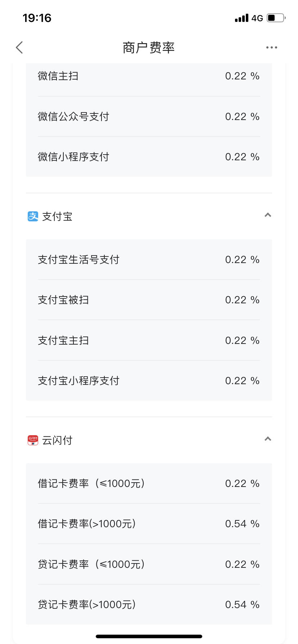Image resolution: width=298 pixels, height=644 pixels.
Task: Open 支付宝小程序支付 rate row
Action: pos(149,381)
